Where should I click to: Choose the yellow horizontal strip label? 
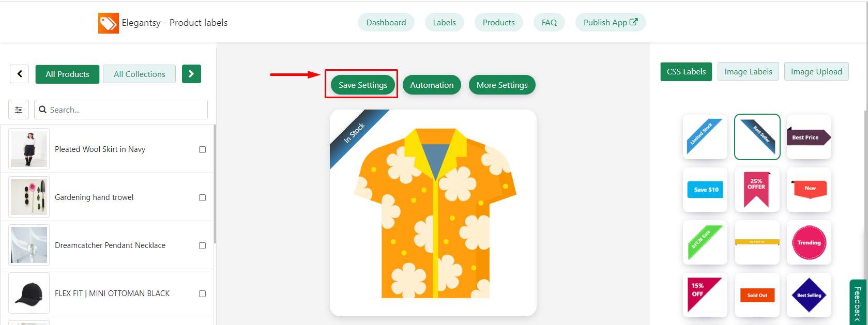[x=757, y=242]
